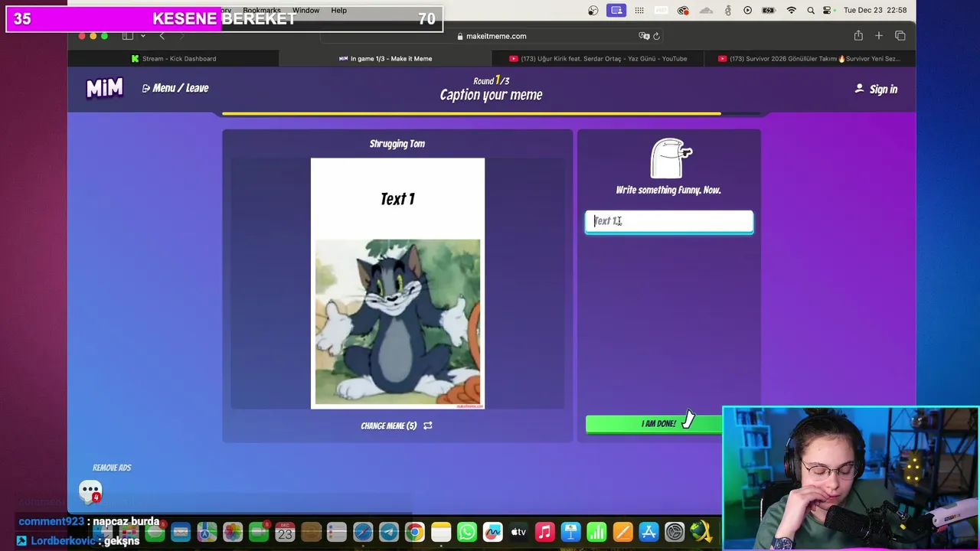Switch to Stream - Kick Dashboard tab

point(174,58)
